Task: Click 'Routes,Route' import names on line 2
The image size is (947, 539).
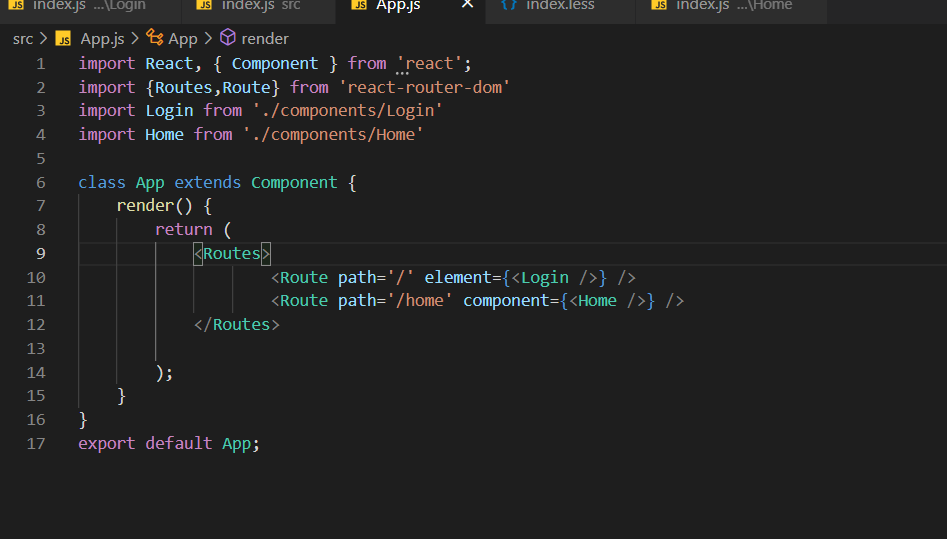Action: click(x=213, y=88)
